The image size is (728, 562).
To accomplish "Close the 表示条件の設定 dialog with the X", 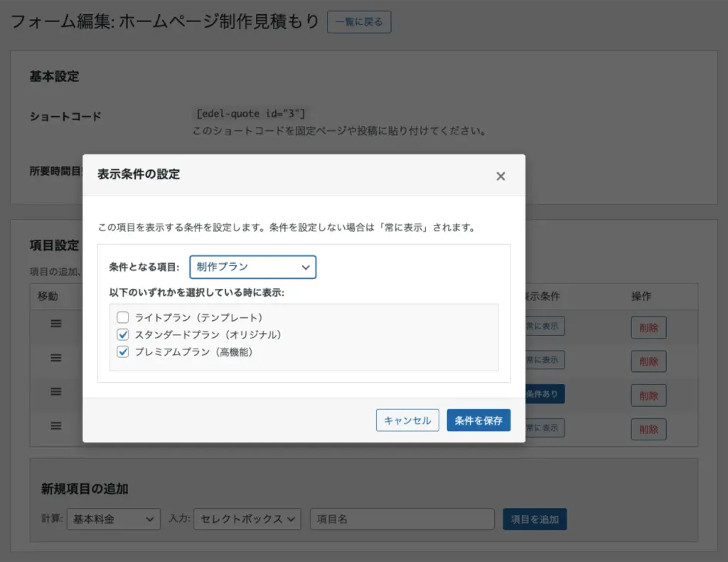I will point(500,176).
